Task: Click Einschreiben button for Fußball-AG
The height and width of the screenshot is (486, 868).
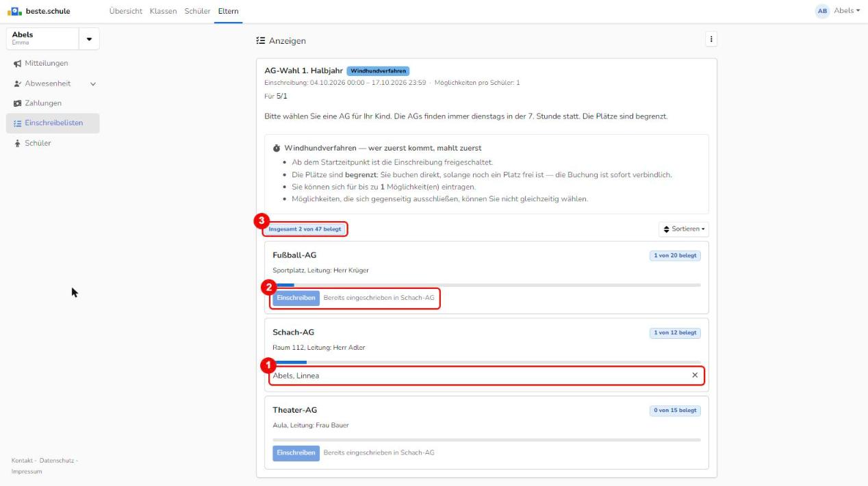Action: (296, 298)
